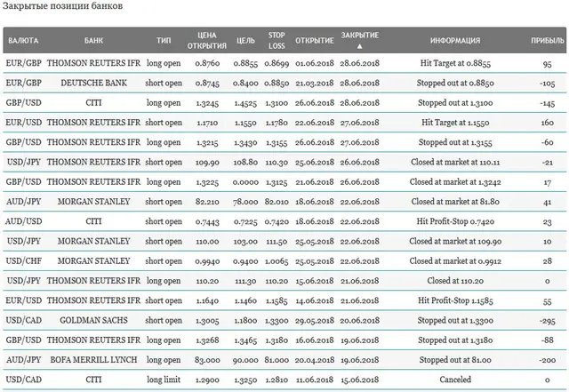Sort by ОТКРЫТИЕ column header

tap(314, 40)
